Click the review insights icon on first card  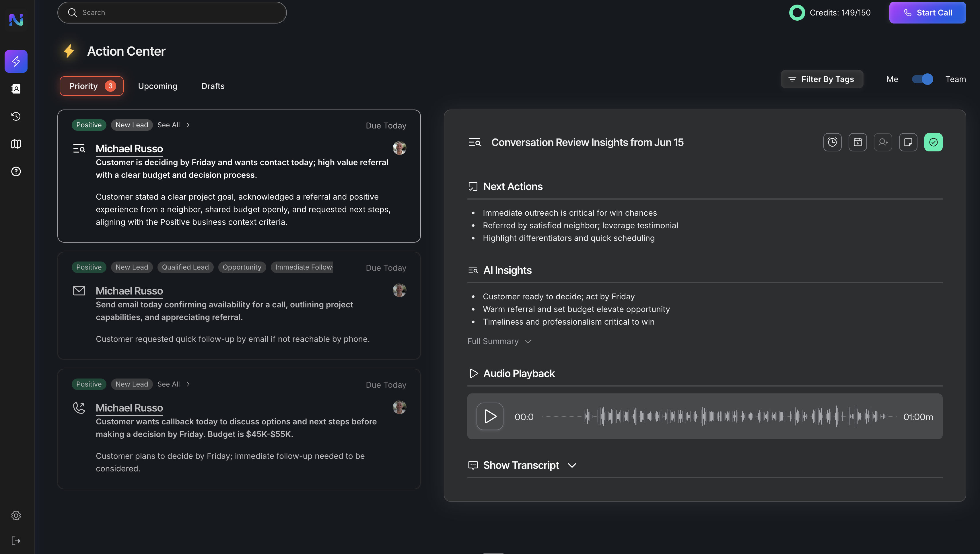79,149
